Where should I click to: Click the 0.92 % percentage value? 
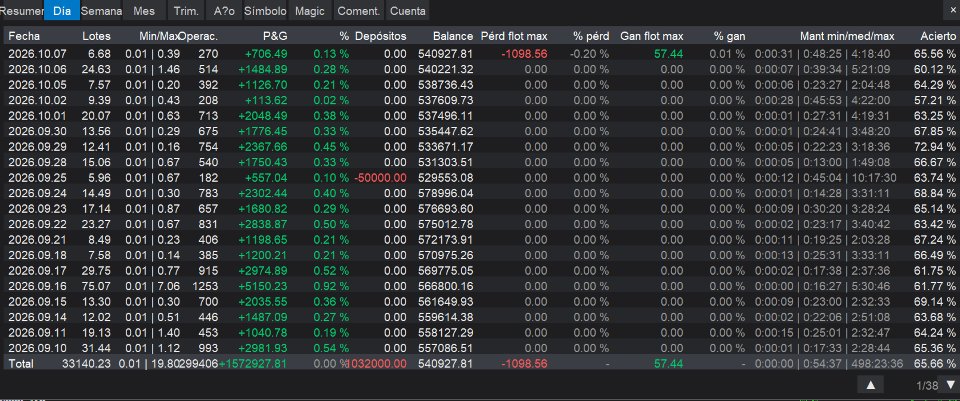331,286
